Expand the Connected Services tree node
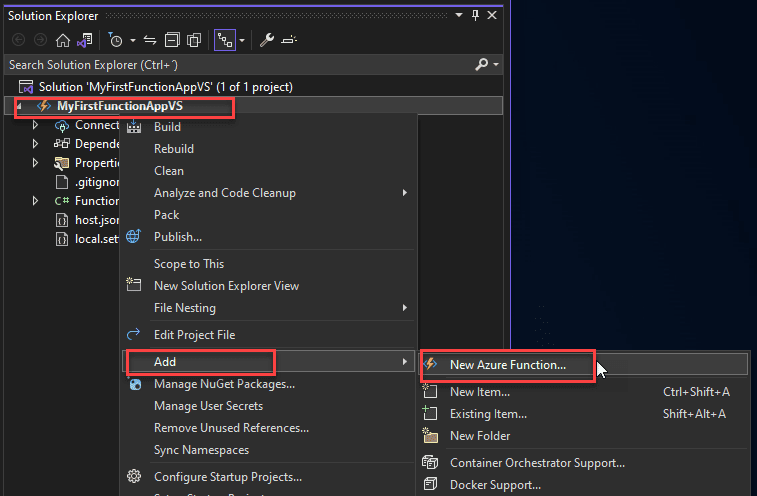This screenshot has height=496, width=757. [36, 125]
